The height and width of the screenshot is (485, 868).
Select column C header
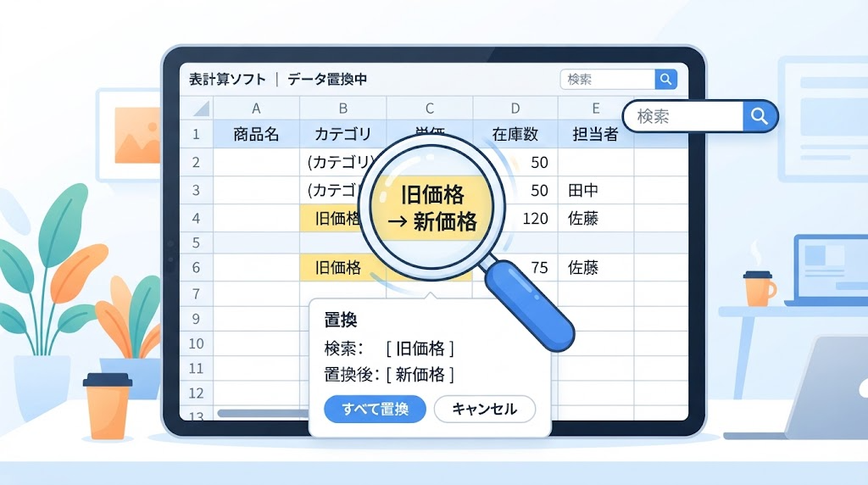pyautogui.click(x=430, y=108)
